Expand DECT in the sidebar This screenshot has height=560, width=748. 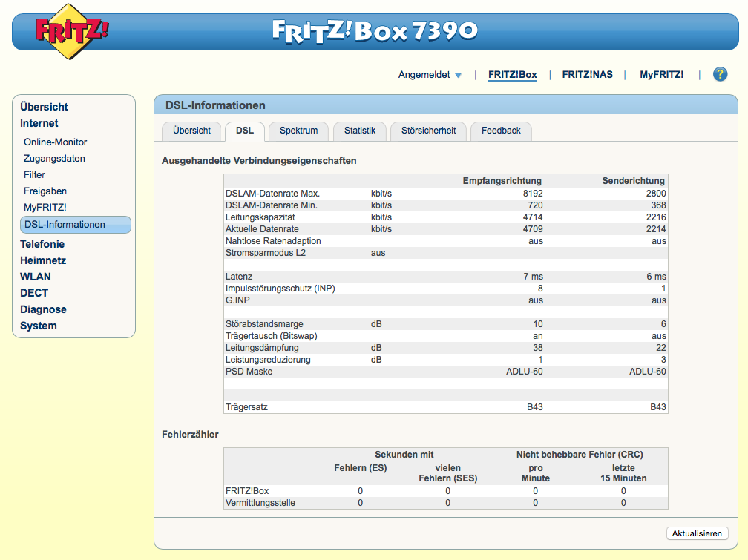coord(34,293)
